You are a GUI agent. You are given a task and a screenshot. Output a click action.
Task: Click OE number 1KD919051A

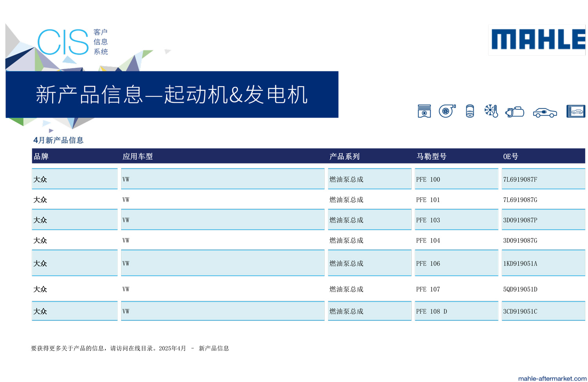[520, 264]
